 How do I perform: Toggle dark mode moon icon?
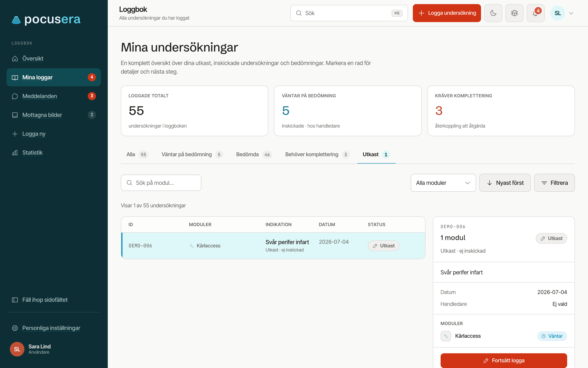tap(493, 13)
